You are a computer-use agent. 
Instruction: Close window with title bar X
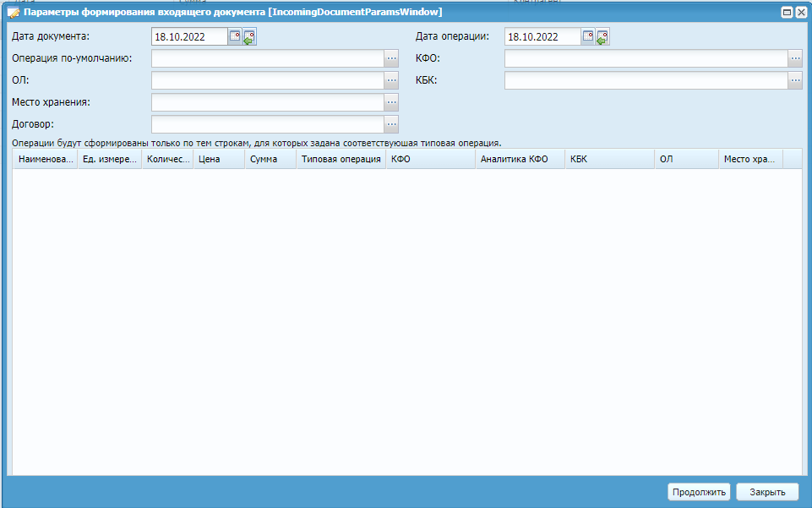coord(801,13)
